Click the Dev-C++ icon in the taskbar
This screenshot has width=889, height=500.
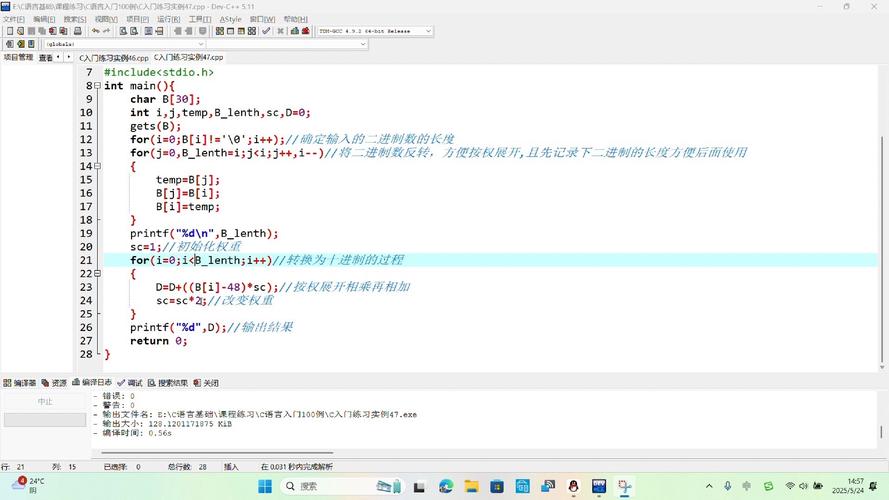click(599, 487)
